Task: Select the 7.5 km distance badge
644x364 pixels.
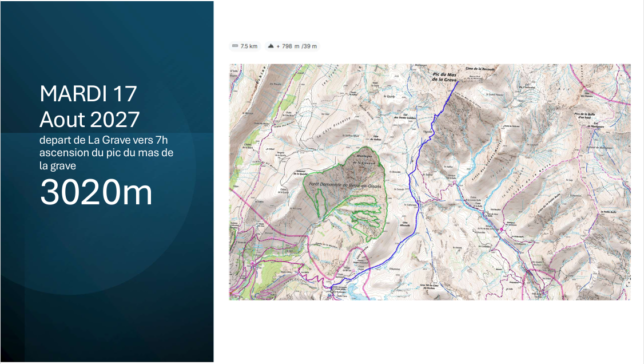Action: click(x=245, y=46)
